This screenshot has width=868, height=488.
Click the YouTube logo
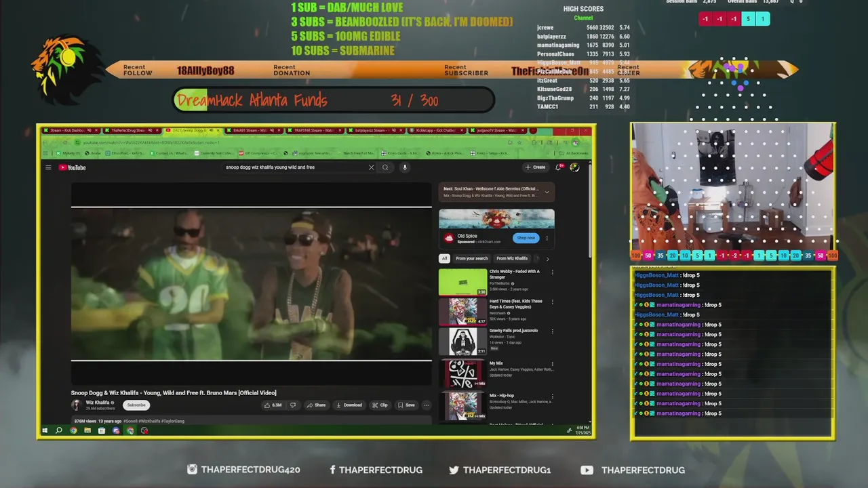(72, 167)
